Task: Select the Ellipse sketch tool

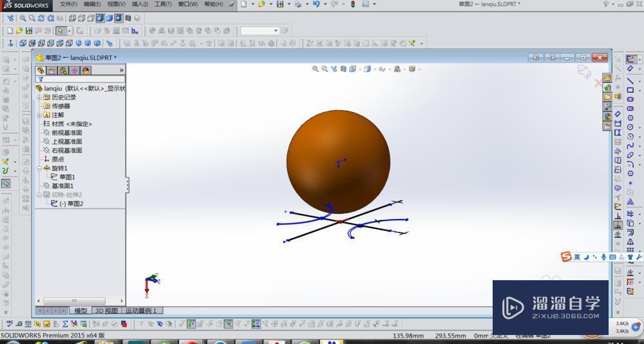Action: pos(630,155)
